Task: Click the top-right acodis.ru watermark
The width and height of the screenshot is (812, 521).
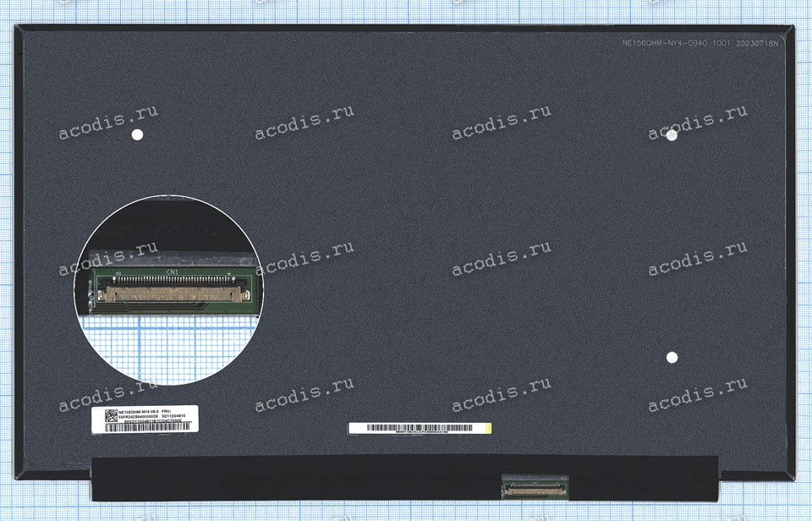Action: click(x=698, y=123)
